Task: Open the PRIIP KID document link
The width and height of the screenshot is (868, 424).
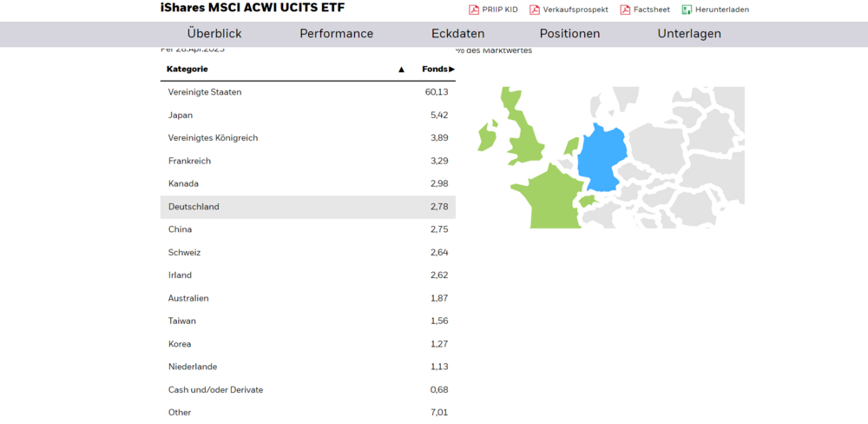Action: (x=500, y=10)
